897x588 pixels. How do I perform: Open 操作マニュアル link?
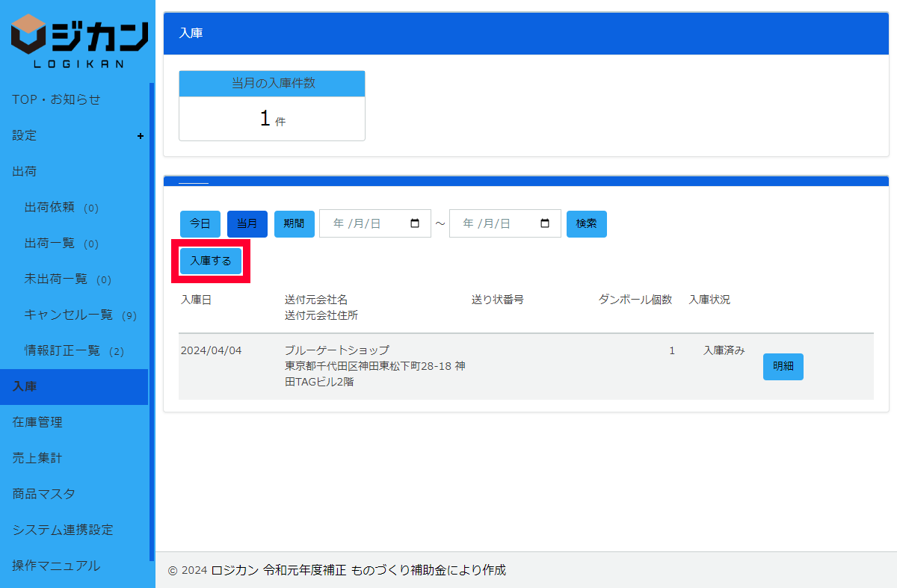(56, 566)
